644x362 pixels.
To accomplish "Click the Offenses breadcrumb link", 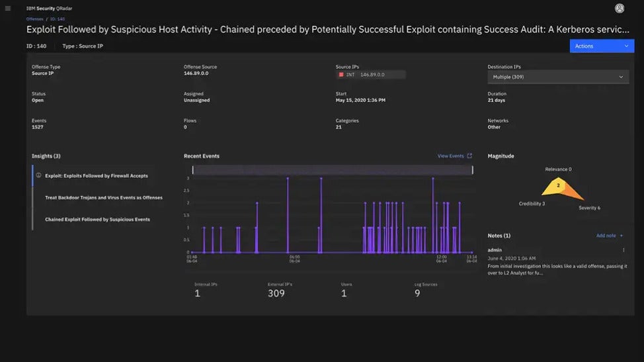I will (x=34, y=19).
